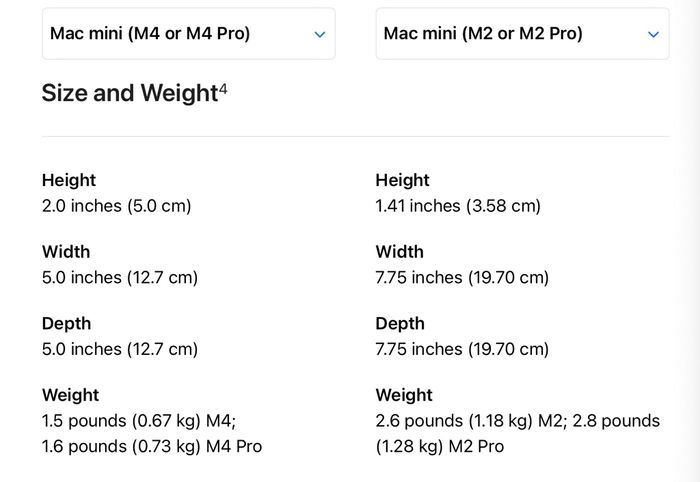
Task: Open the Mac mini (M4 or M4 Pro) dropdown
Action: click(x=188, y=33)
